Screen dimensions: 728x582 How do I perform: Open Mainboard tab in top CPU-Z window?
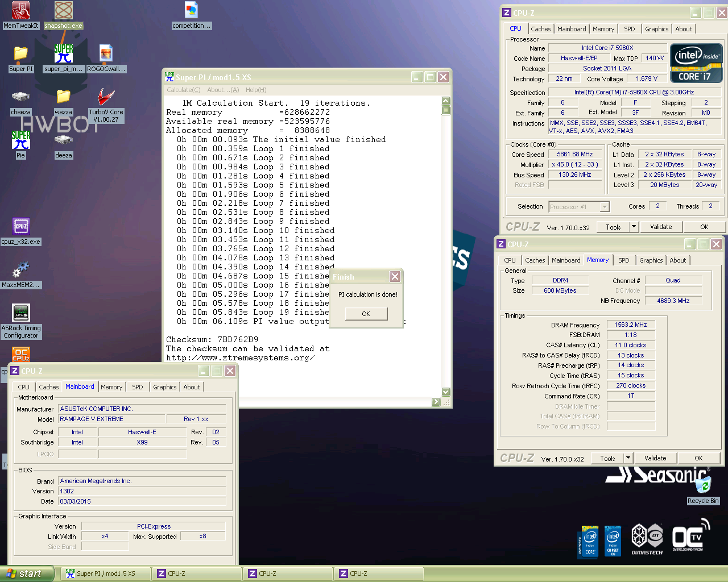tap(572, 29)
